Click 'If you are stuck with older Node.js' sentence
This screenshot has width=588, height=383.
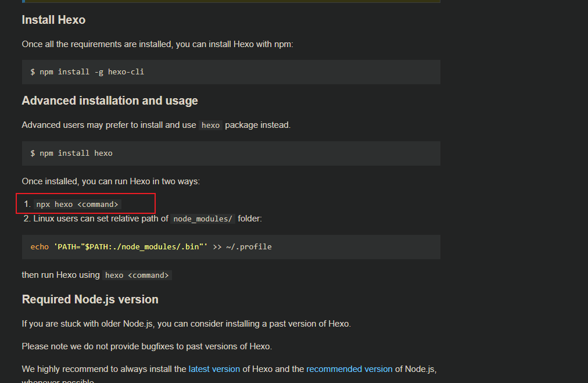click(x=187, y=324)
